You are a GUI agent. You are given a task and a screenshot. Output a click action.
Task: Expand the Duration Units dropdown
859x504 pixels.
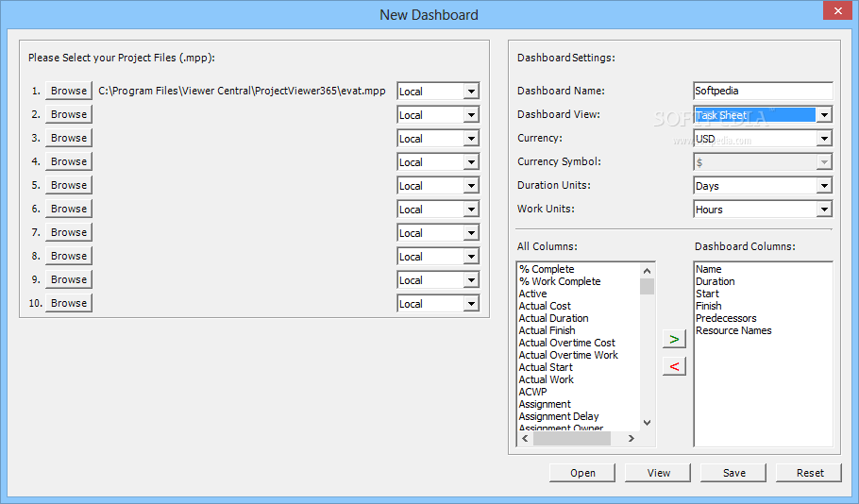pyautogui.click(x=824, y=185)
